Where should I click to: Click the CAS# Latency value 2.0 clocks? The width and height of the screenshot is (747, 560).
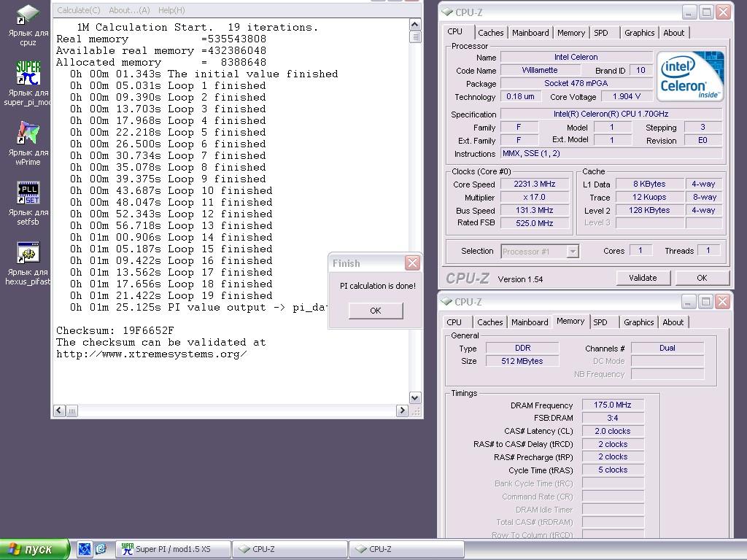coord(613,431)
